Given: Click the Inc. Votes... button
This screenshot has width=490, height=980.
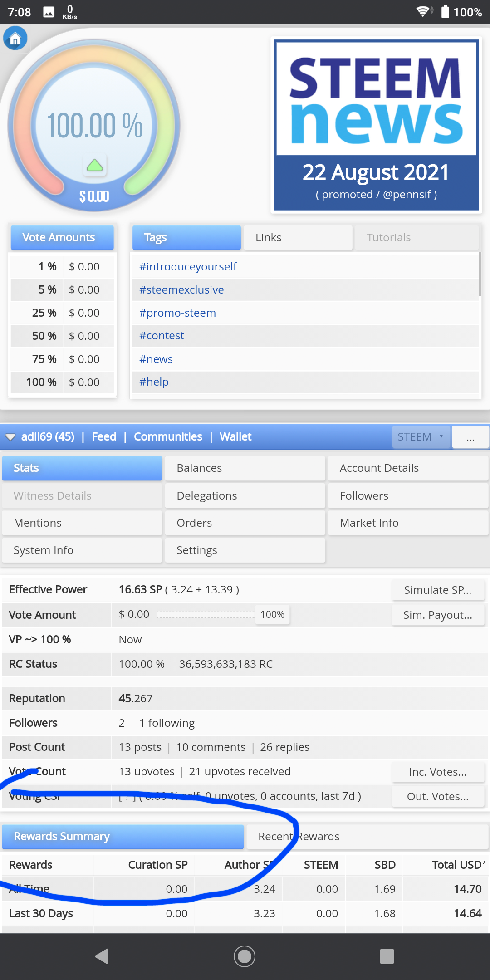Looking at the screenshot, I should coord(438,772).
